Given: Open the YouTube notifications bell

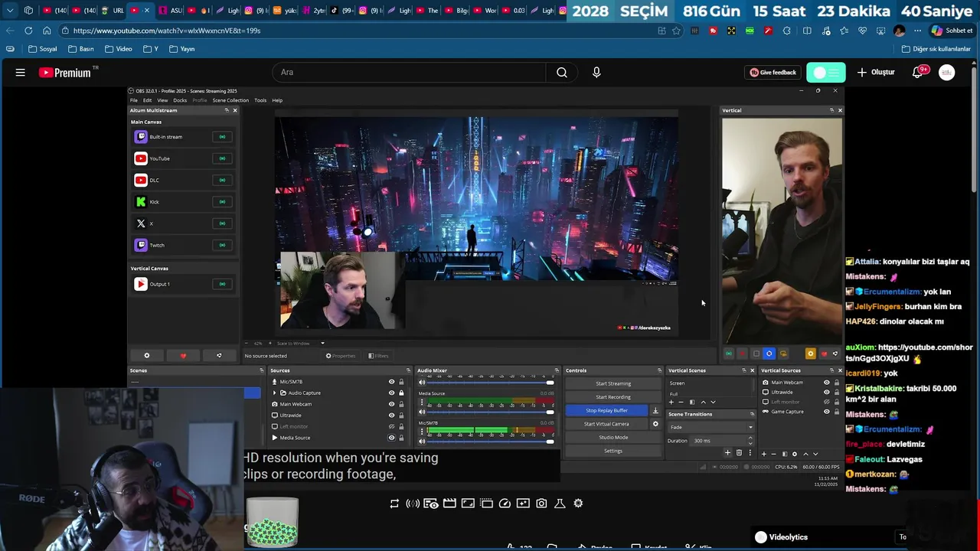Looking at the screenshot, I should click(x=918, y=73).
